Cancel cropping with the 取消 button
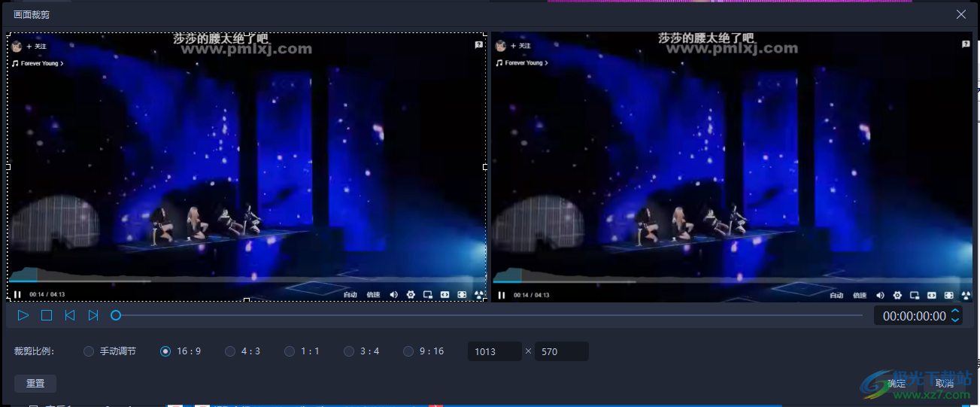The image size is (980, 407). coord(945,384)
